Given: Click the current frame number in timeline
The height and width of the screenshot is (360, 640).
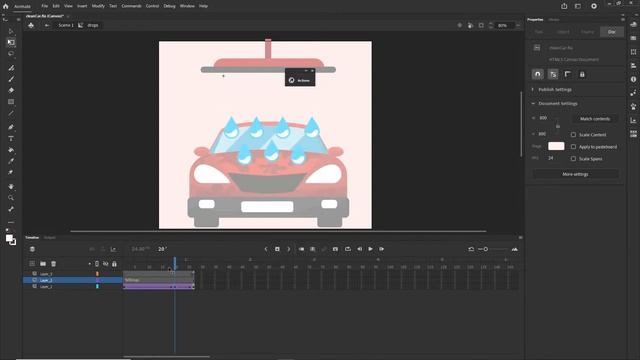Looking at the screenshot, I should pos(162,249).
